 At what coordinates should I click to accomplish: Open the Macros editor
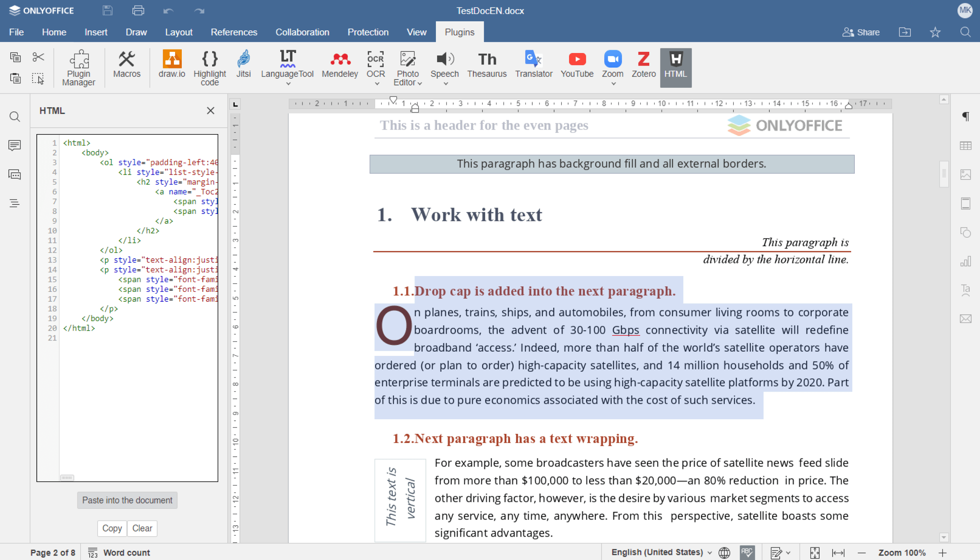(x=126, y=64)
